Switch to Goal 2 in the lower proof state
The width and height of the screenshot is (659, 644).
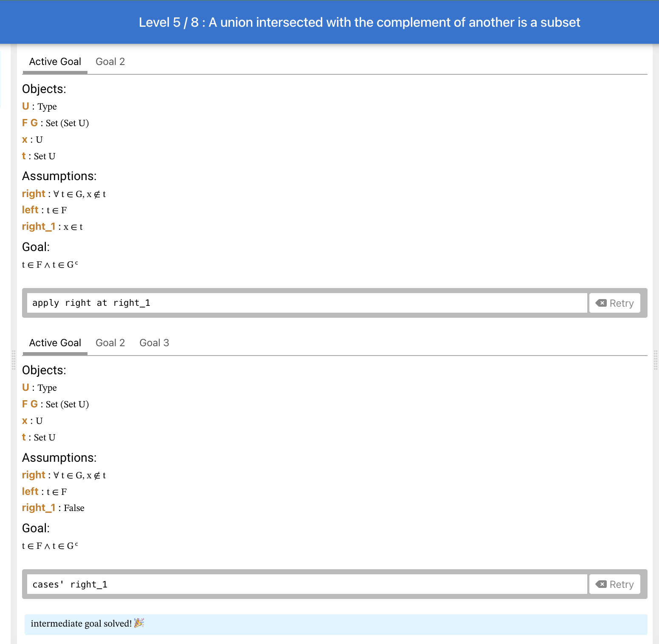110,343
